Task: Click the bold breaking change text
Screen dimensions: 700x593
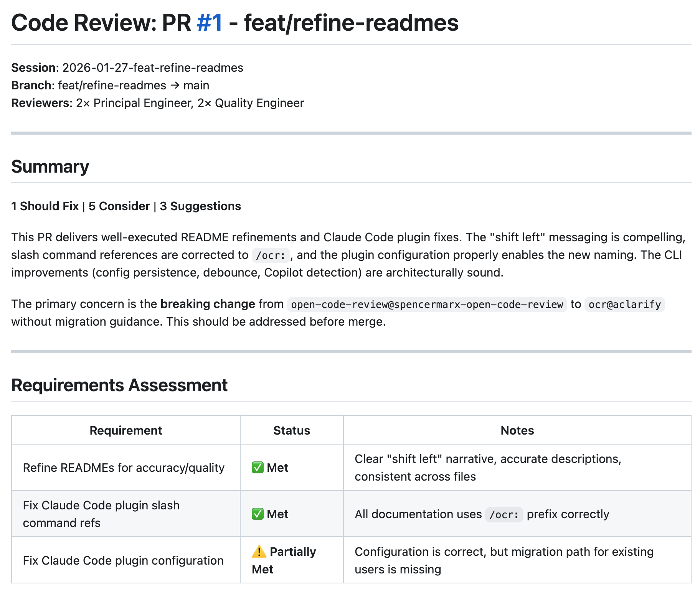Action: (208, 304)
